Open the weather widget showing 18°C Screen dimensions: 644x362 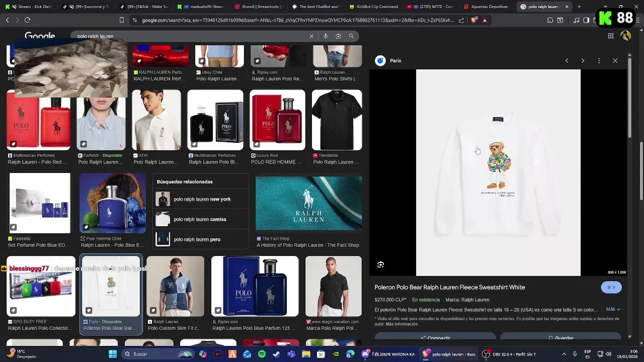pyautogui.click(x=22, y=354)
